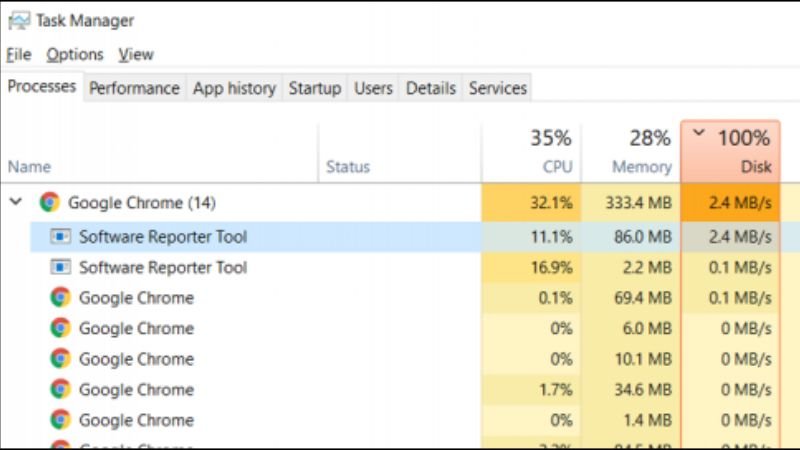Screen dimensions: 800x450
Task: Select Google Chrome process using 6.0 MB
Action: point(136,329)
